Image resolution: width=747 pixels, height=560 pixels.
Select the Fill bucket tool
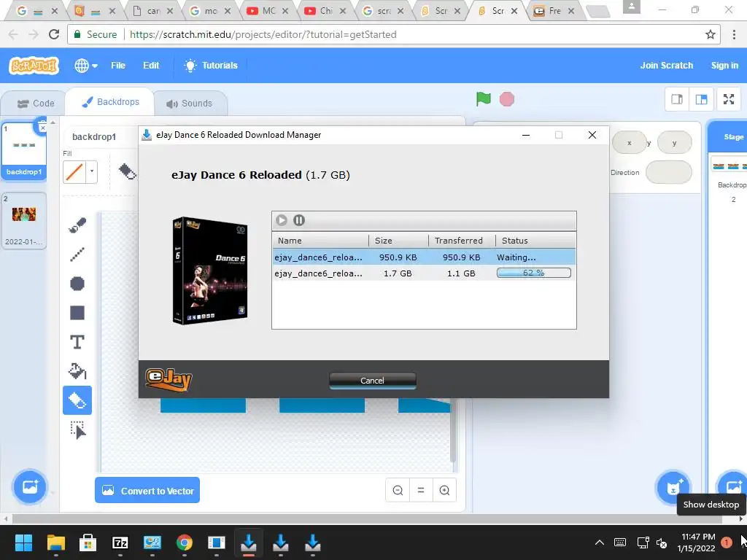(x=77, y=371)
